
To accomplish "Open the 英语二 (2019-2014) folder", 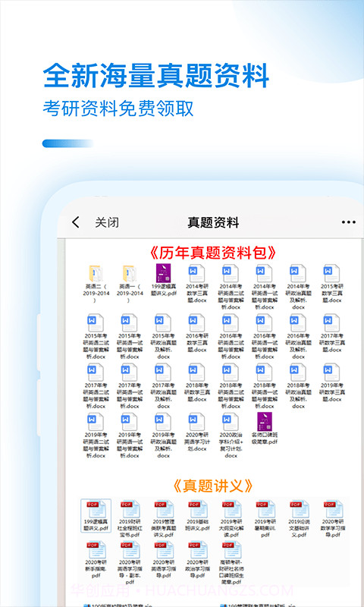I will pos(96,283).
